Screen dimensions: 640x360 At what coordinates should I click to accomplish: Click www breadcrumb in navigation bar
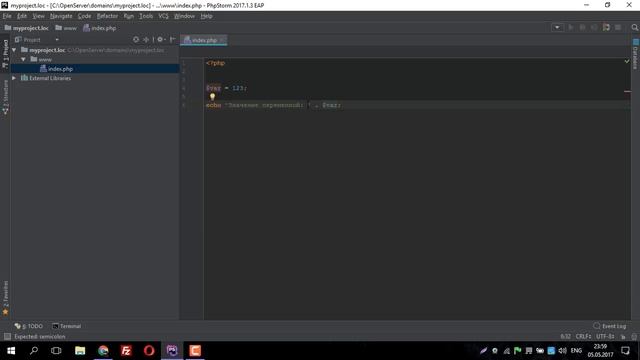pyautogui.click(x=66, y=28)
